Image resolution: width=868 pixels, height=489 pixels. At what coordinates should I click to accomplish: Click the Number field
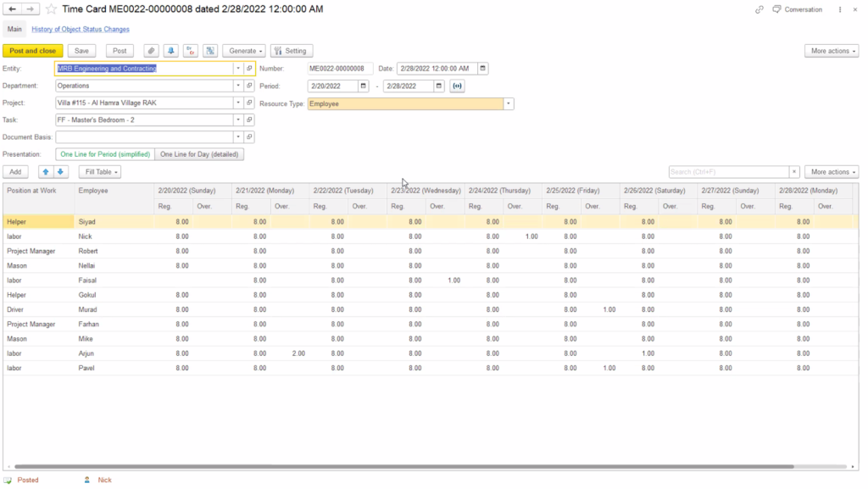pos(340,69)
